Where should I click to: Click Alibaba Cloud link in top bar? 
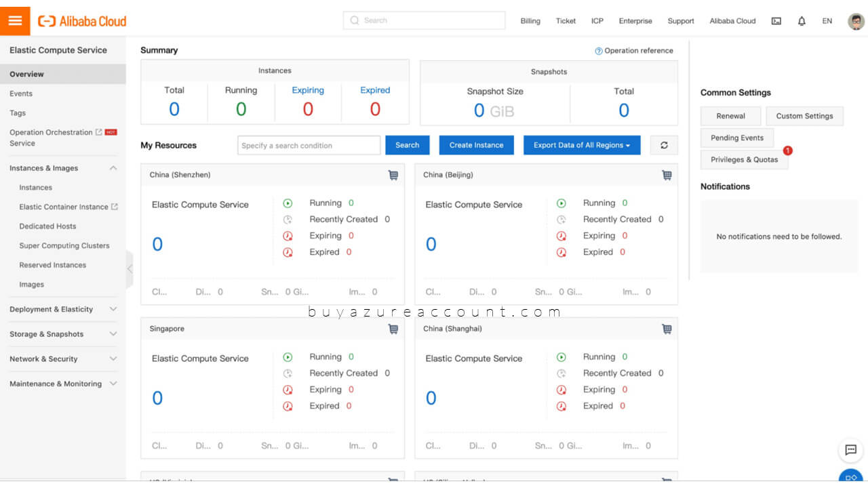pyautogui.click(x=732, y=21)
